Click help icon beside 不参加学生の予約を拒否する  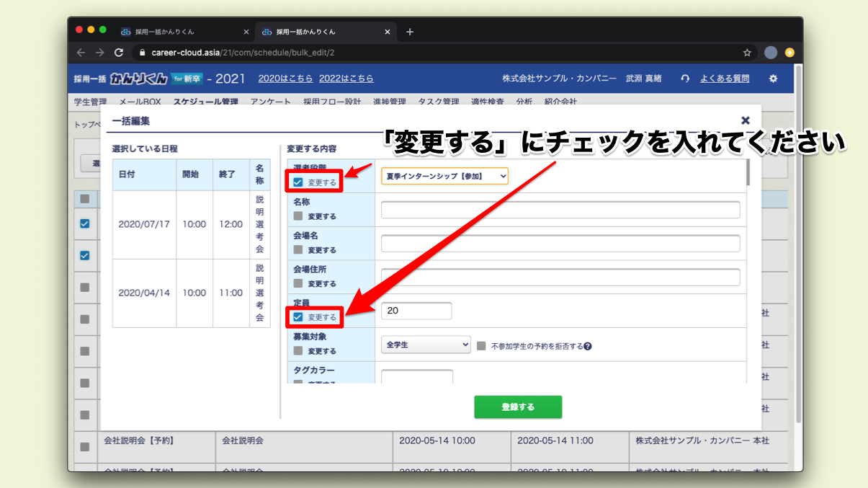pyautogui.click(x=588, y=346)
